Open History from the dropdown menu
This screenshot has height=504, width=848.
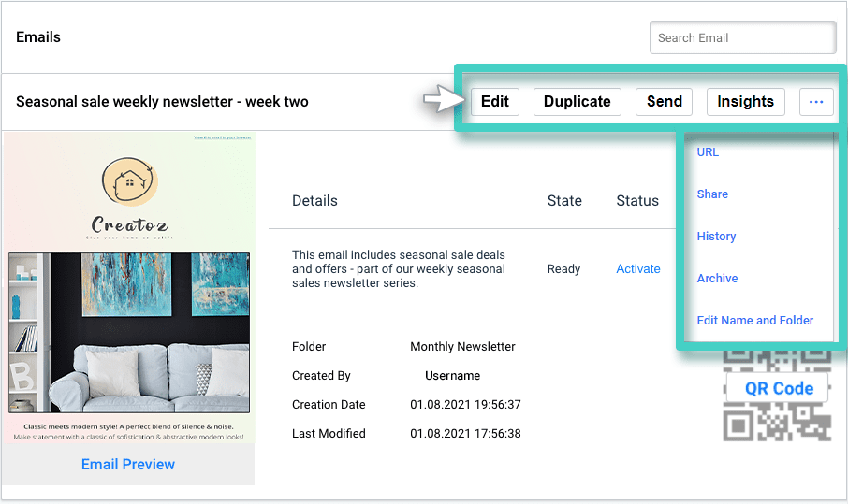[716, 237]
